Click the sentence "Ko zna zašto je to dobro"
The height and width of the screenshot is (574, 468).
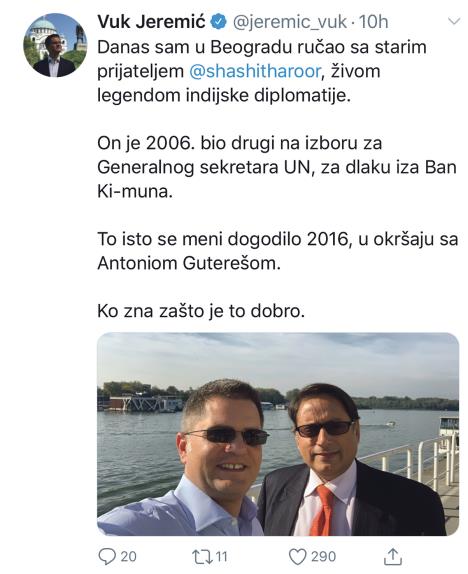click(201, 311)
